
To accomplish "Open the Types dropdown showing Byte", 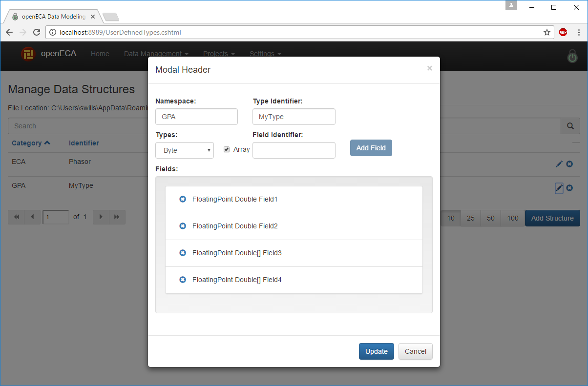I will click(x=185, y=150).
